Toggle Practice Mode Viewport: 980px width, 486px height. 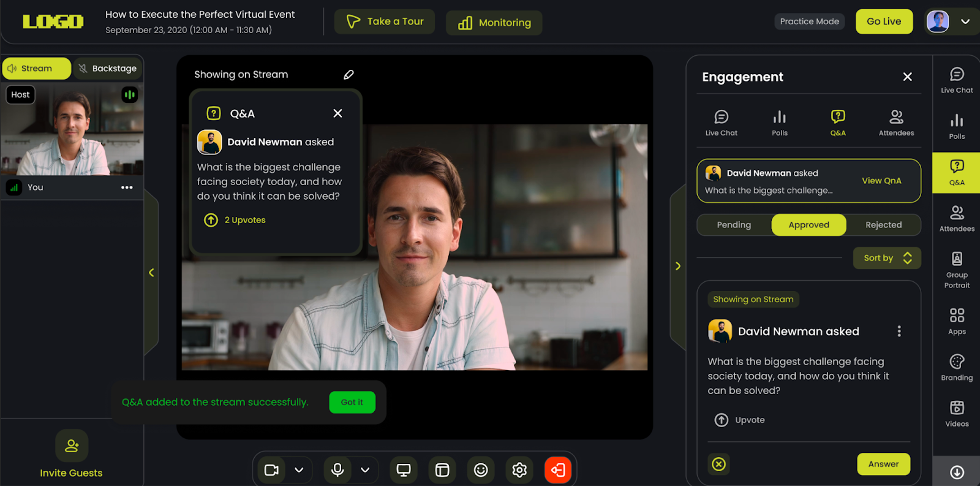tap(809, 21)
